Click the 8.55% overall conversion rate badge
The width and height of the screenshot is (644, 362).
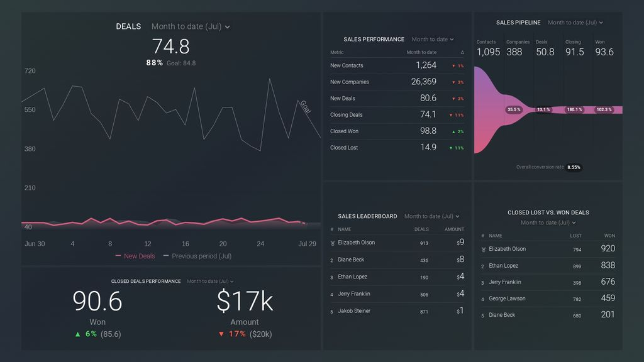[574, 167]
